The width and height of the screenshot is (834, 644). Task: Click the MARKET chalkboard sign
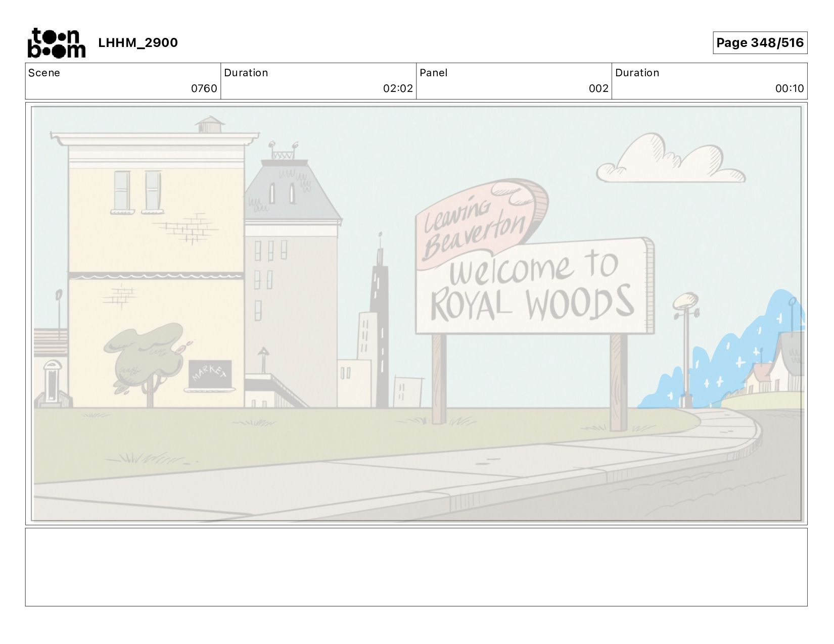[x=210, y=376]
